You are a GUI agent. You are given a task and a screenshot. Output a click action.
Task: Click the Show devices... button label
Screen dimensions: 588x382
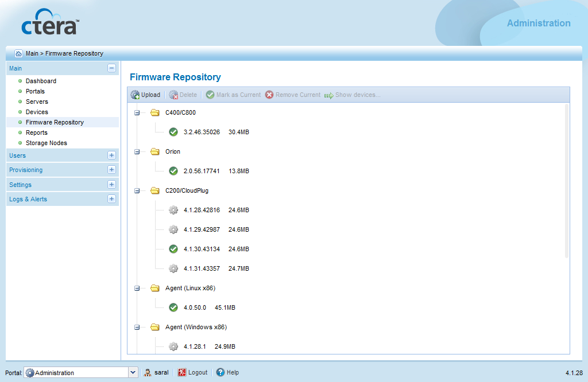[358, 95]
